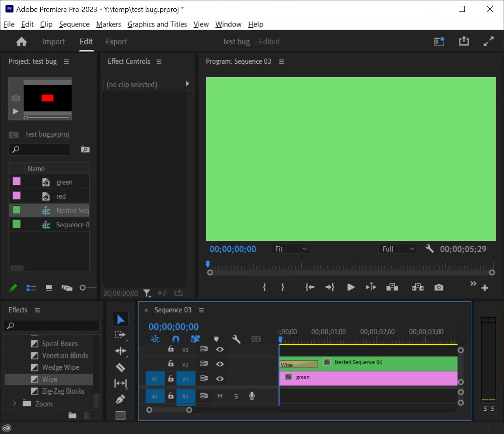Open the Button Editor plus icon
Image resolution: width=504 pixels, height=434 pixels.
485,288
